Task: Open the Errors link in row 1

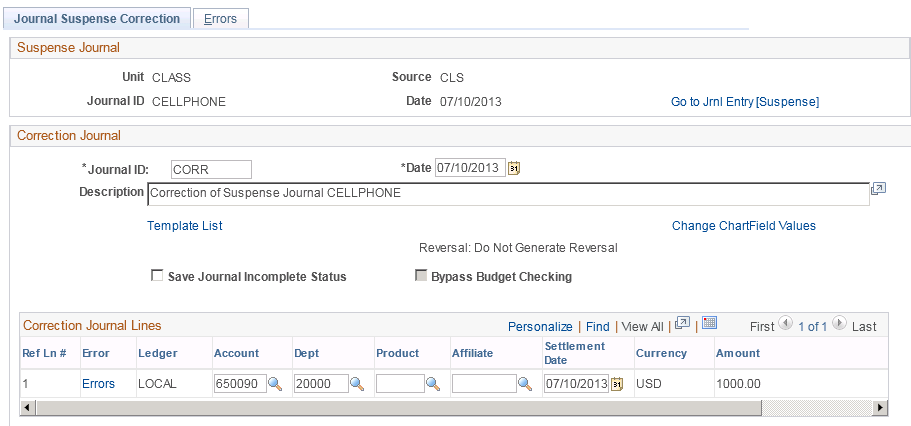Action: [98, 384]
